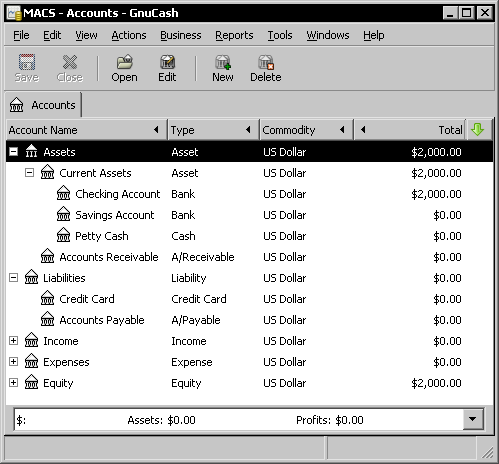Sort by the Total column header
The width and height of the screenshot is (499, 464).
point(410,130)
